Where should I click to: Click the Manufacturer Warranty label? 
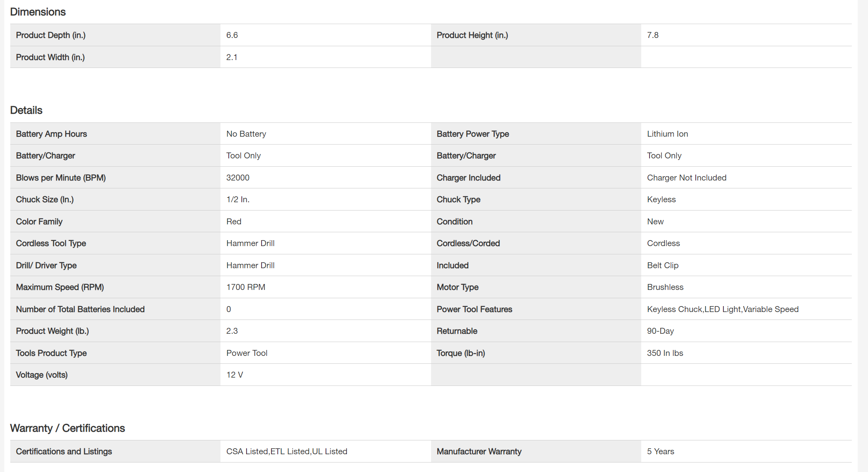479,451
